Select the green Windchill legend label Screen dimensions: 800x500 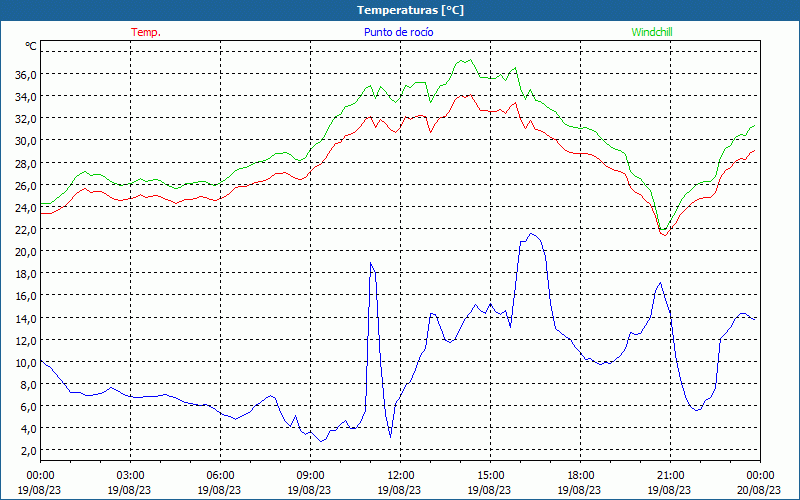(x=652, y=32)
